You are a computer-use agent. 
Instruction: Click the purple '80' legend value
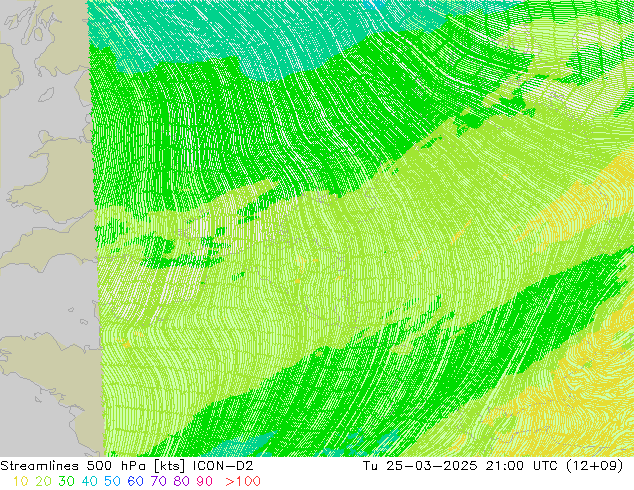(x=182, y=481)
